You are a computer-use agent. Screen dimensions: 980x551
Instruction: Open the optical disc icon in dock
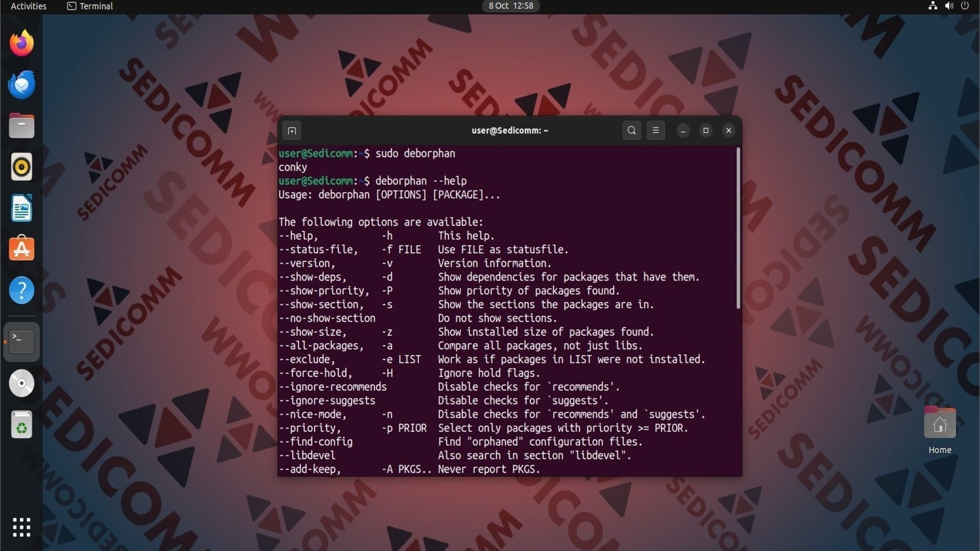21,383
